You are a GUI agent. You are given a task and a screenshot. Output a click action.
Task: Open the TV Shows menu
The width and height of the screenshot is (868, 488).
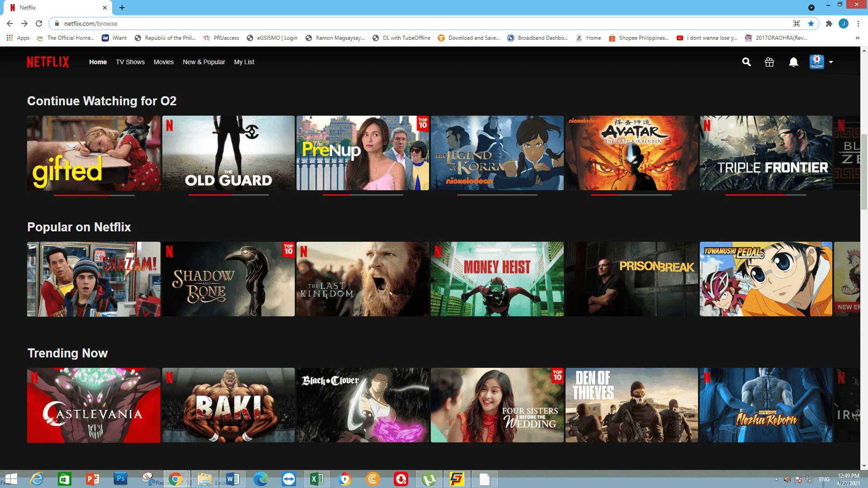tap(130, 62)
